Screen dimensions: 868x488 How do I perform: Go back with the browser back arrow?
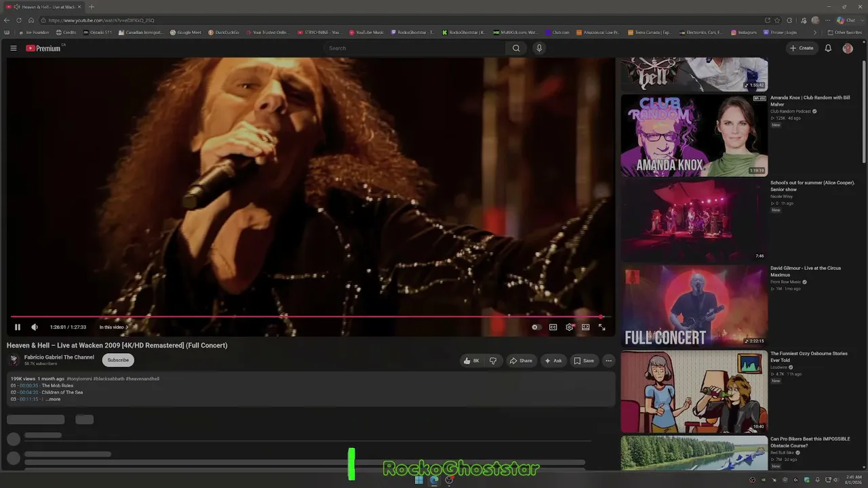point(7,20)
